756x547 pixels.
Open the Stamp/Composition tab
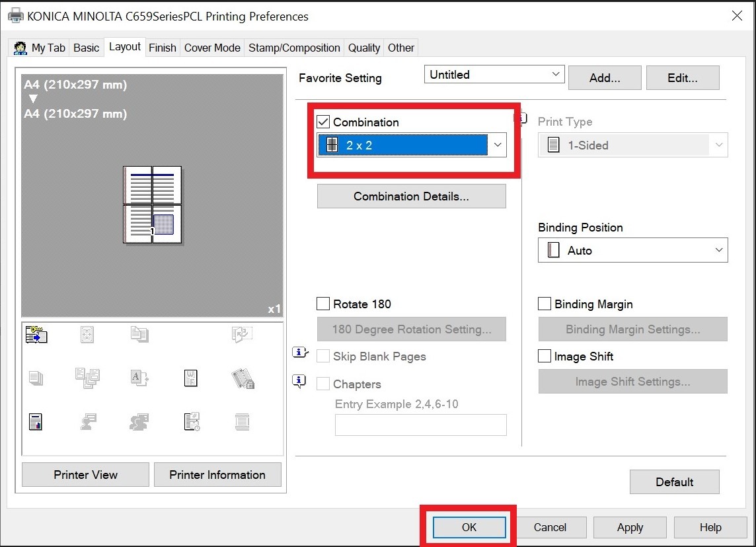tap(294, 48)
